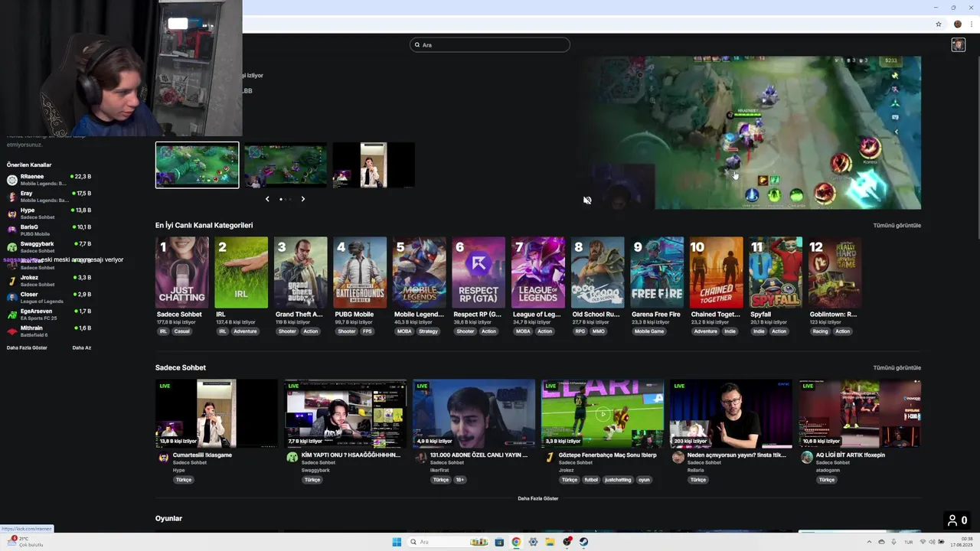The image size is (980, 551).
Task: Click the futbol tag under Göztepe Fenerbahçe stream
Action: point(591,480)
